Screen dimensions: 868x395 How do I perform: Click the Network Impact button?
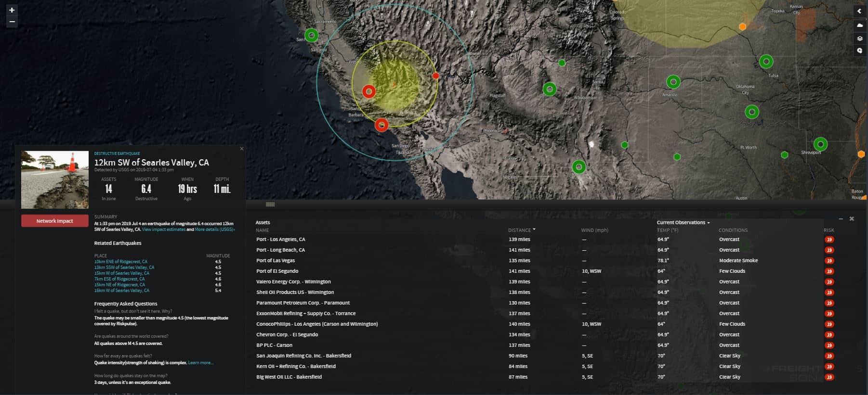(x=55, y=221)
